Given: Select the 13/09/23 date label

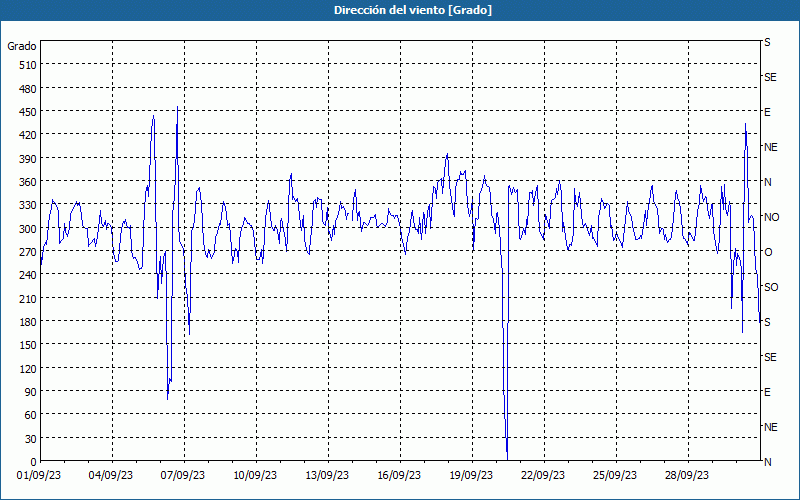Looking at the screenshot, I should (327, 476).
